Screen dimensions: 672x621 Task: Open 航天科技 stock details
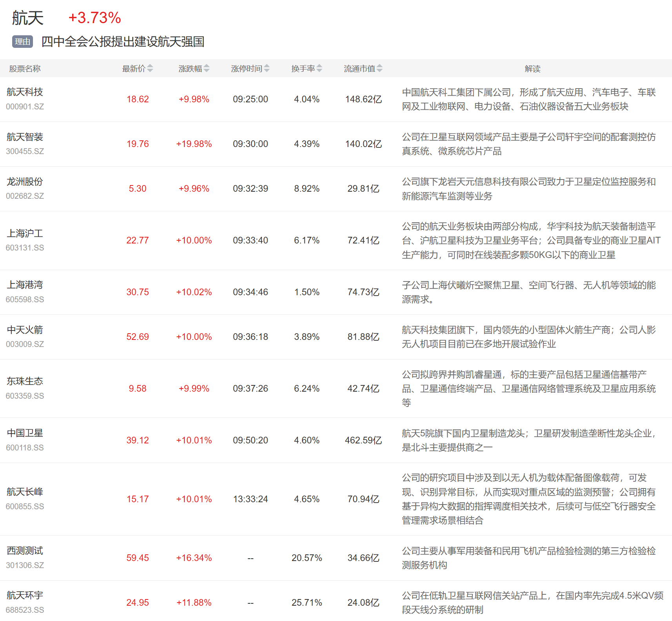tap(25, 92)
